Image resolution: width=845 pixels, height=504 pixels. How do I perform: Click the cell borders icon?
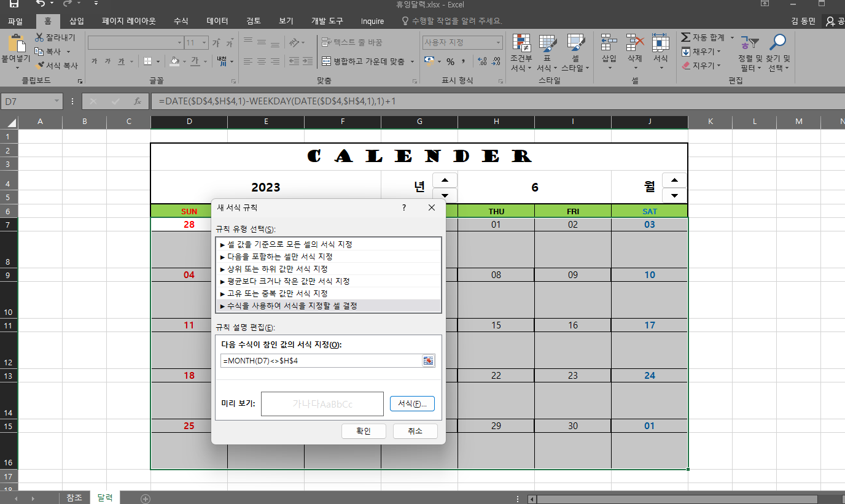147,61
